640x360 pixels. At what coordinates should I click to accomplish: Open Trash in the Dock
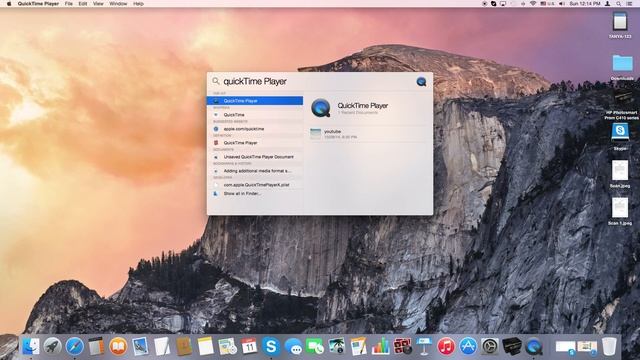point(609,347)
